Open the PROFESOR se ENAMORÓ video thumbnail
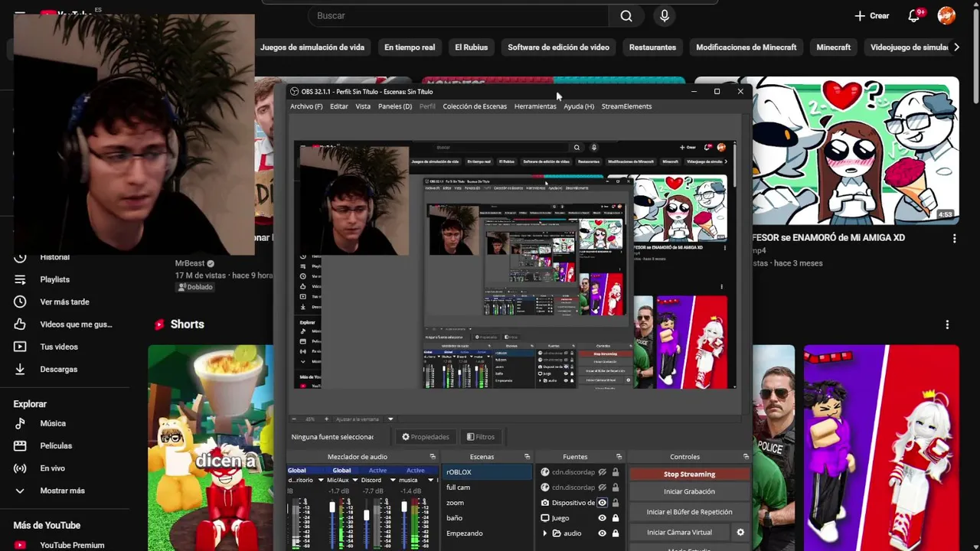This screenshot has width=980, height=551. coord(856,152)
